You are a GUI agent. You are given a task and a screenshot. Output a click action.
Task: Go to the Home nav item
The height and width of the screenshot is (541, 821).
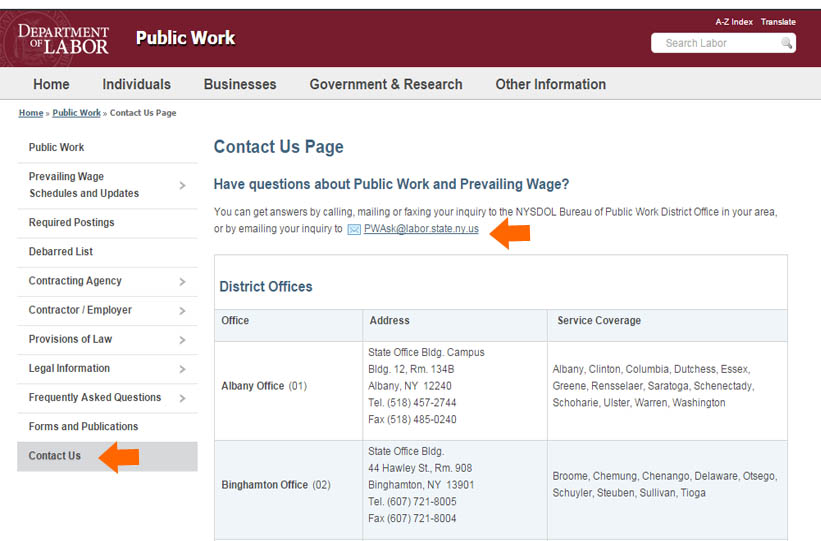coord(51,84)
